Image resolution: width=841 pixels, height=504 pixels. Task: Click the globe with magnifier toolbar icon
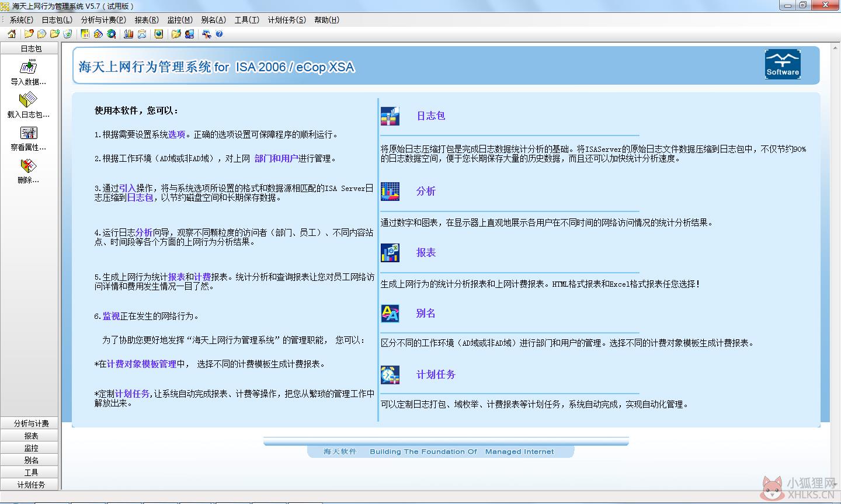111,34
